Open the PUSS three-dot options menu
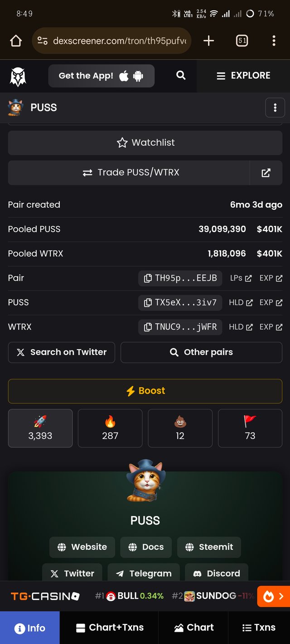Screen dimensions: 290x644 [275, 108]
